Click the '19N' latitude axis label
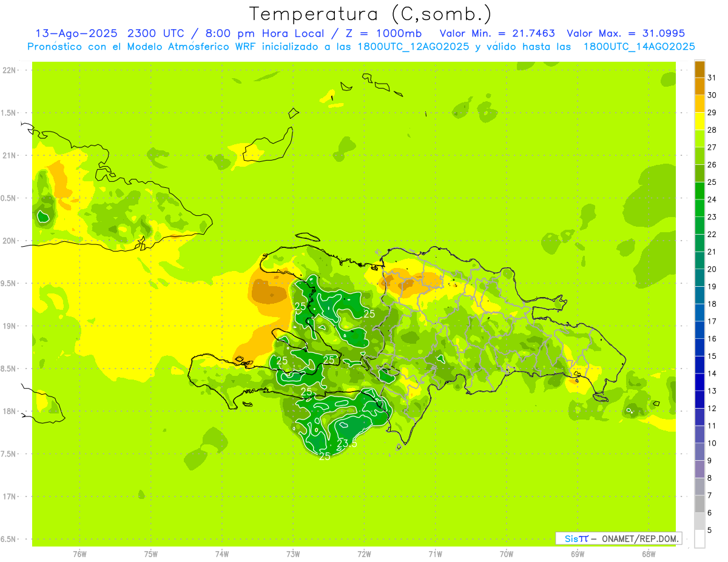This screenshot has height=562, width=728. click(10, 326)
